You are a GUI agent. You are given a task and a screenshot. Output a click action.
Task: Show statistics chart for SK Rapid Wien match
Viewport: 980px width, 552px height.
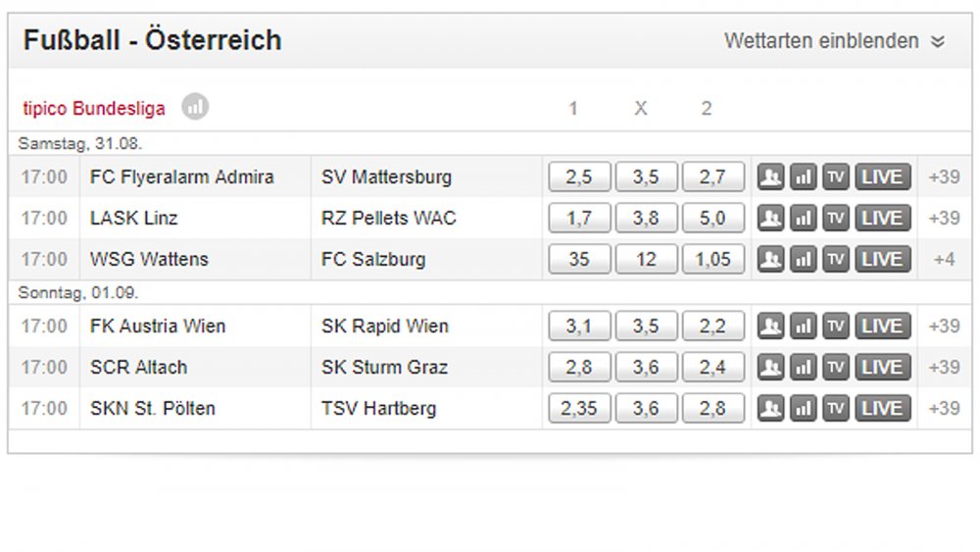[804, 326]
